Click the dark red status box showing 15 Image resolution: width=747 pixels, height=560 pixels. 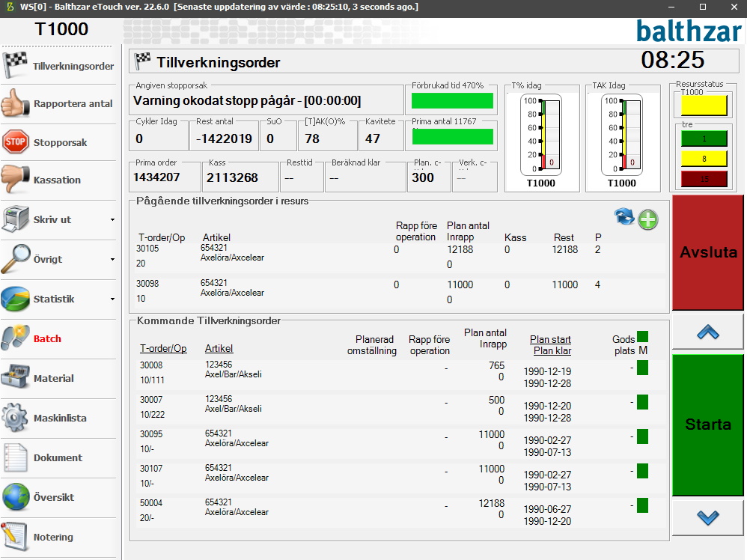point(704,179)
